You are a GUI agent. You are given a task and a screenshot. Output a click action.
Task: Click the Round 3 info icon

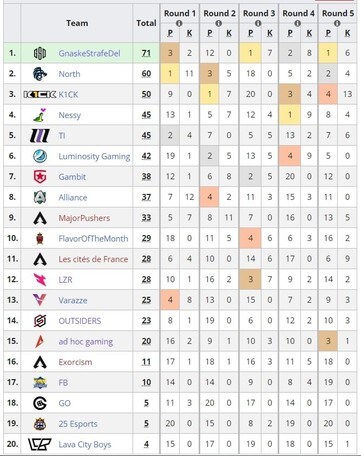258,23
